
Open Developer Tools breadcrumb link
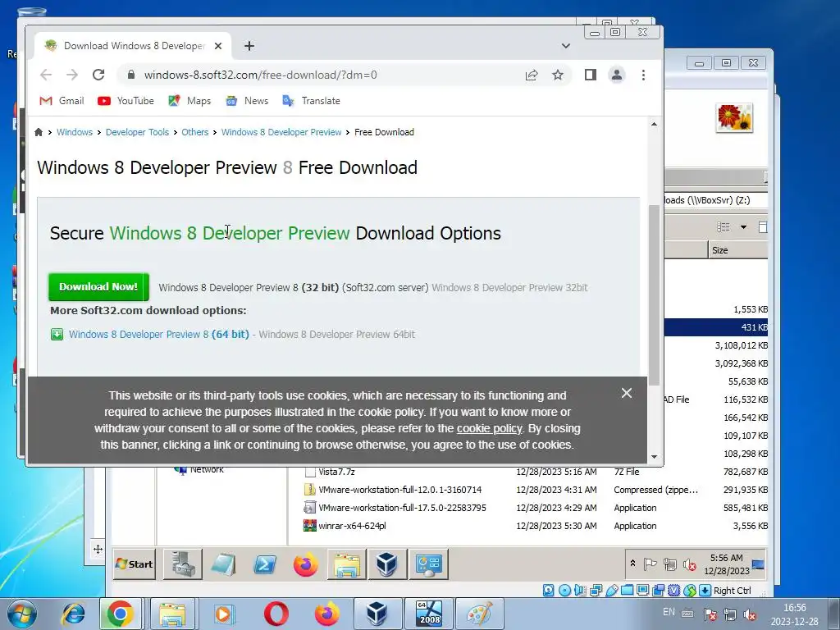pyautogui.click(x=137, y=132)
